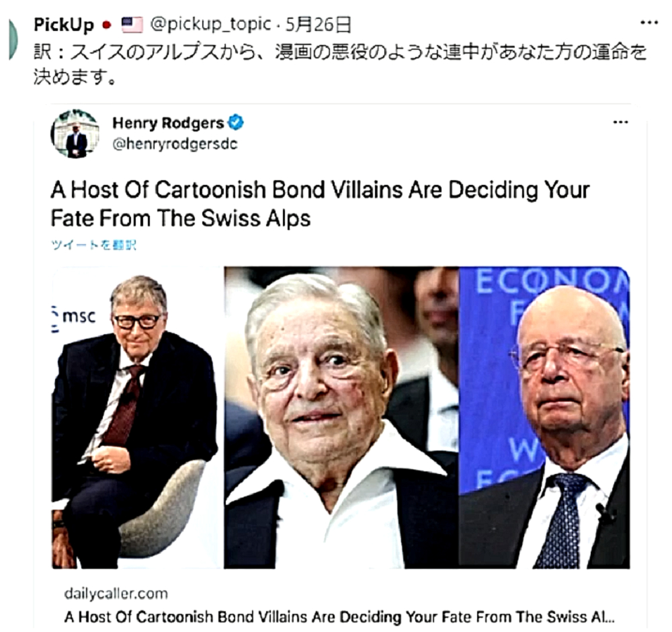This screenshot has height=632, width=672.
Task: Open the PickUp display name profile
Action: click(63, 25)
